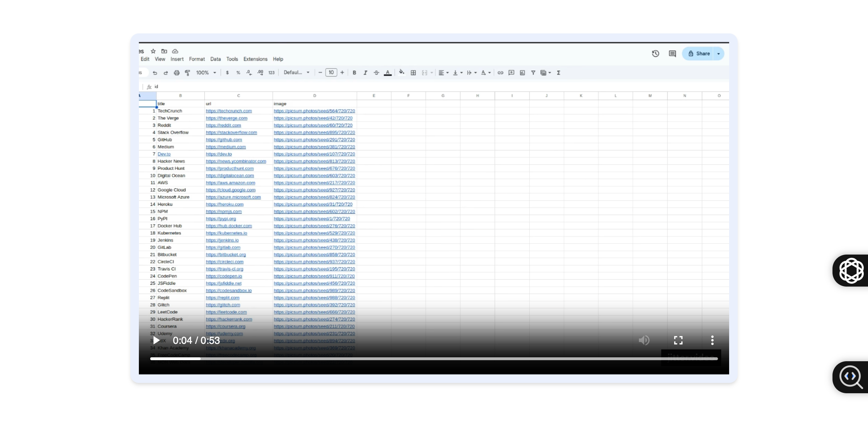Click the video progress bar
The height and width of the screenshot is (443, 868).
click(426, 359)
